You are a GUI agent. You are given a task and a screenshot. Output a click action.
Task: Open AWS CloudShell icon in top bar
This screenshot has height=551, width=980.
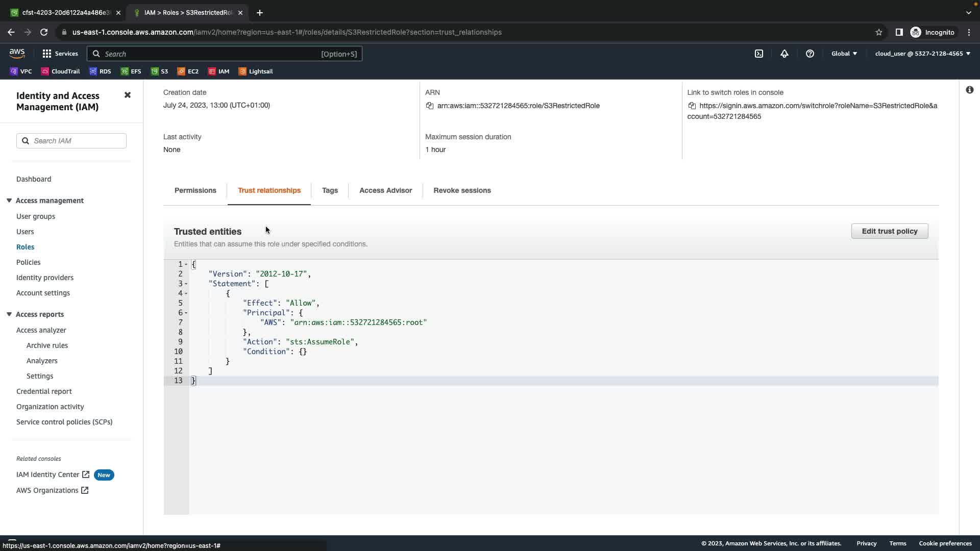click(x=759, y=54)
